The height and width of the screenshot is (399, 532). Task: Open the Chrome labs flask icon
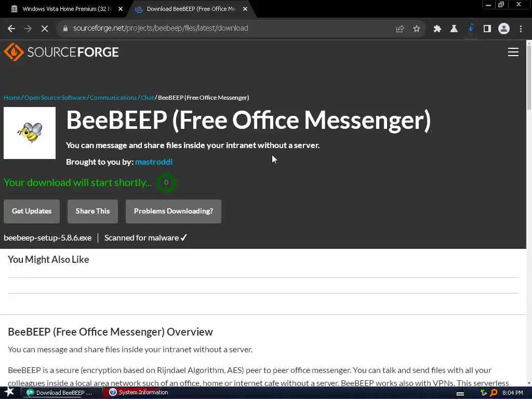point(454,29)
